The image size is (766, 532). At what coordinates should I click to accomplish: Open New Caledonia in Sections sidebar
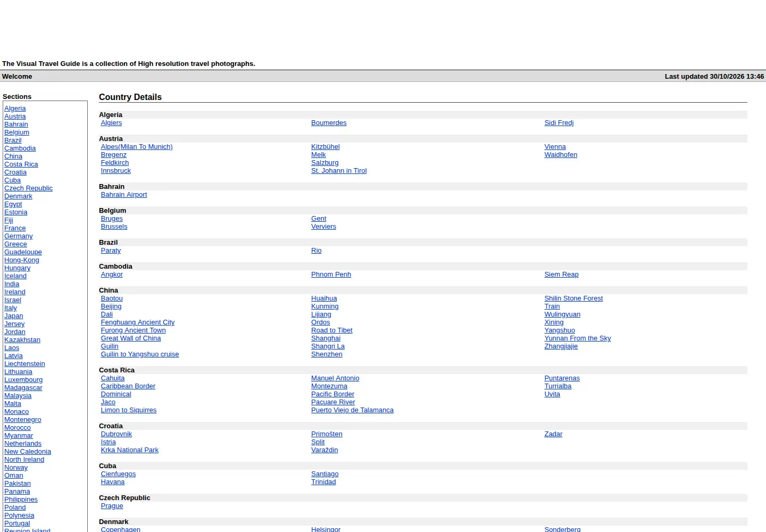click(28, 452)
